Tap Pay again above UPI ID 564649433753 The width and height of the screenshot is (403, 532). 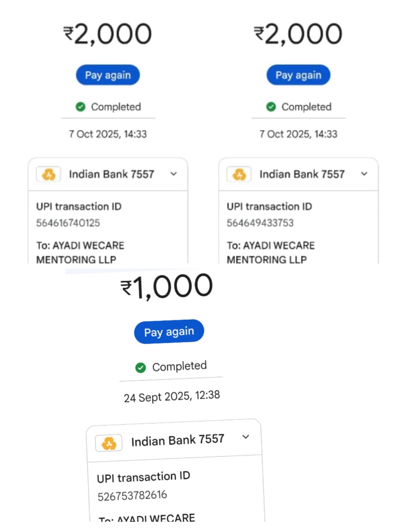298,75
